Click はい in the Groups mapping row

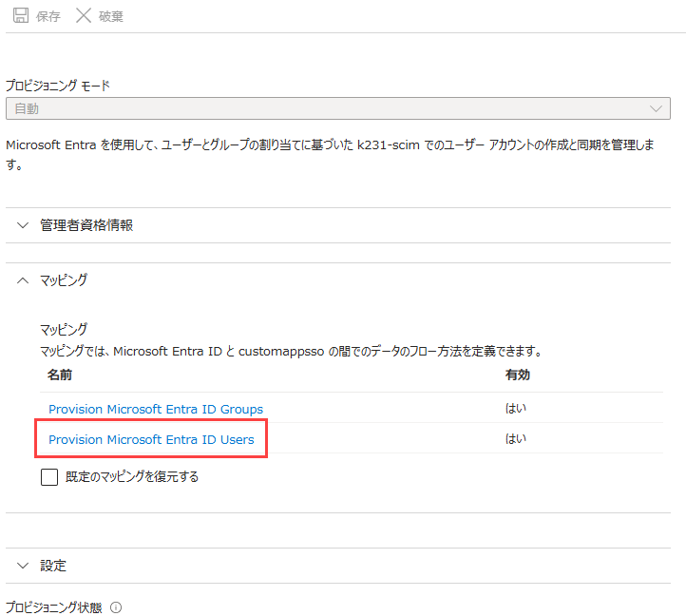(516, 409)
